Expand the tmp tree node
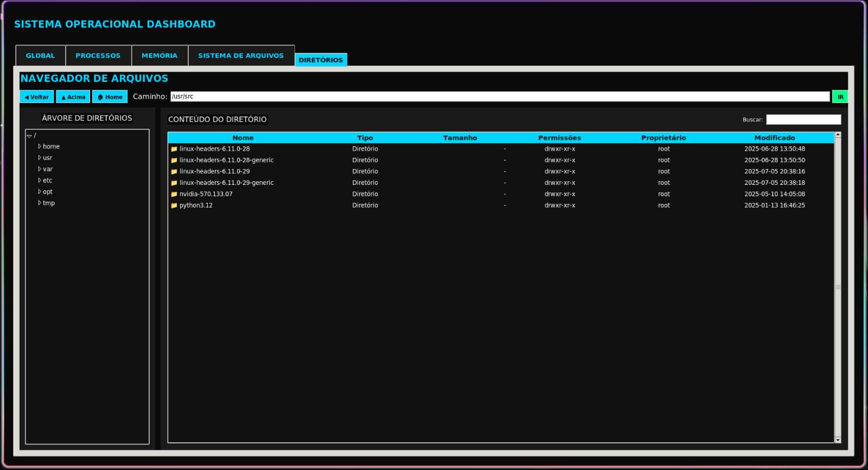868x470 pixels. [x=40, y=203]
